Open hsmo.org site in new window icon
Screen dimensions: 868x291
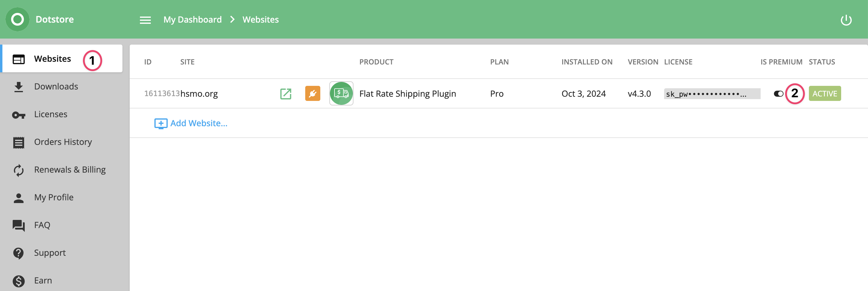click(x=286, y=93)
